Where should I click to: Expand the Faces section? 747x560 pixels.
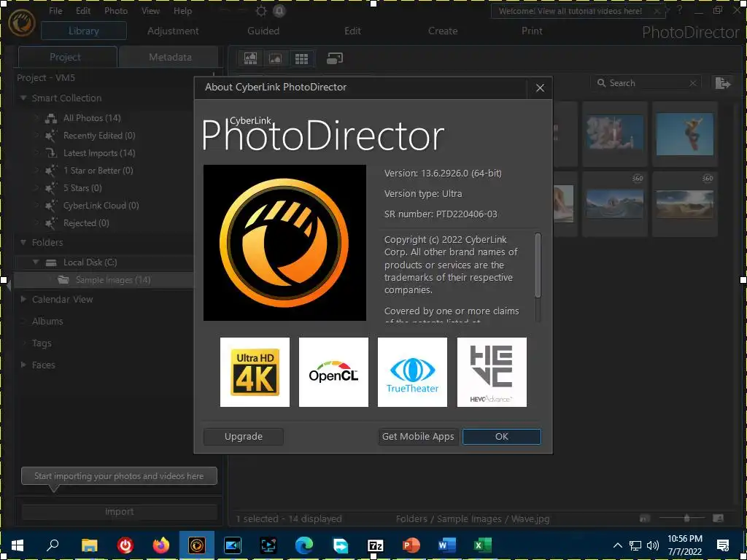(23, 365)
